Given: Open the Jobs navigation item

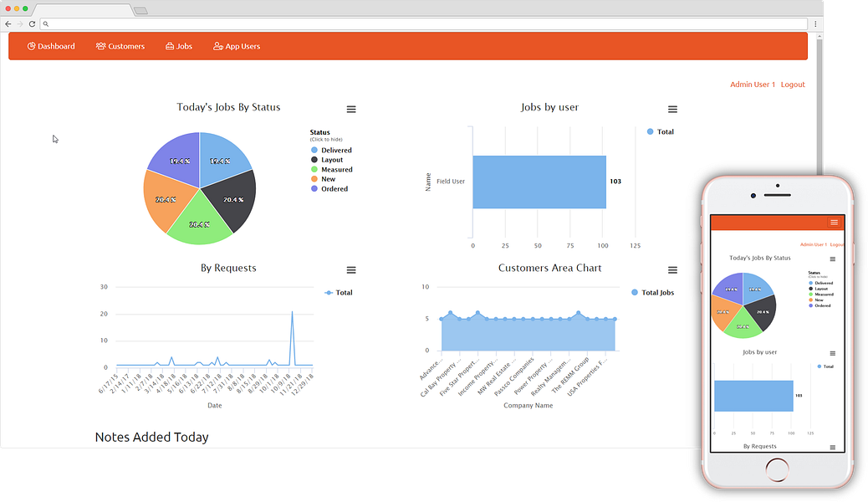Looking at the screenshot, I should click(x=179, y=46).
